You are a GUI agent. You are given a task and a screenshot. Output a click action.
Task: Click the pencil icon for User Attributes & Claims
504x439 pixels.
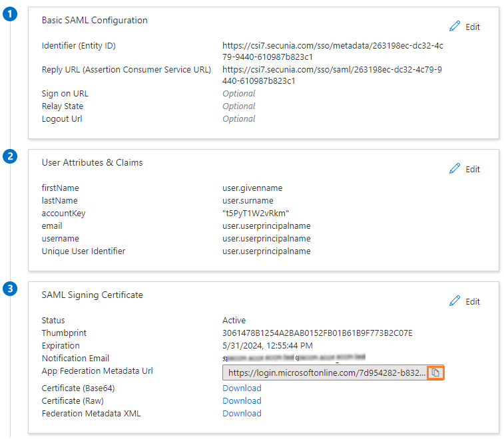coord(455,169)
